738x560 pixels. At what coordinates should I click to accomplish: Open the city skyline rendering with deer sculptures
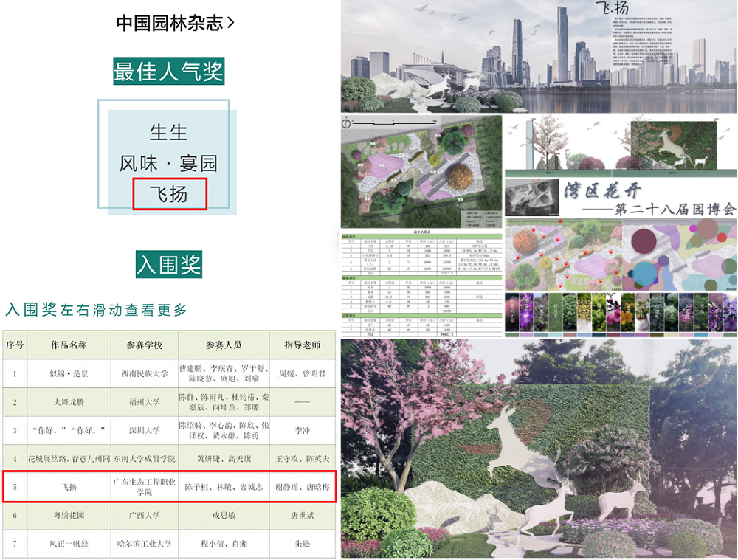[x=539, y=57]
